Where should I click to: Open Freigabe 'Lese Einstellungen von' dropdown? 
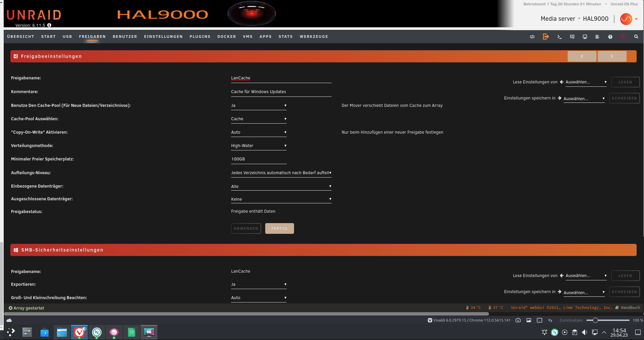[586, 82]
